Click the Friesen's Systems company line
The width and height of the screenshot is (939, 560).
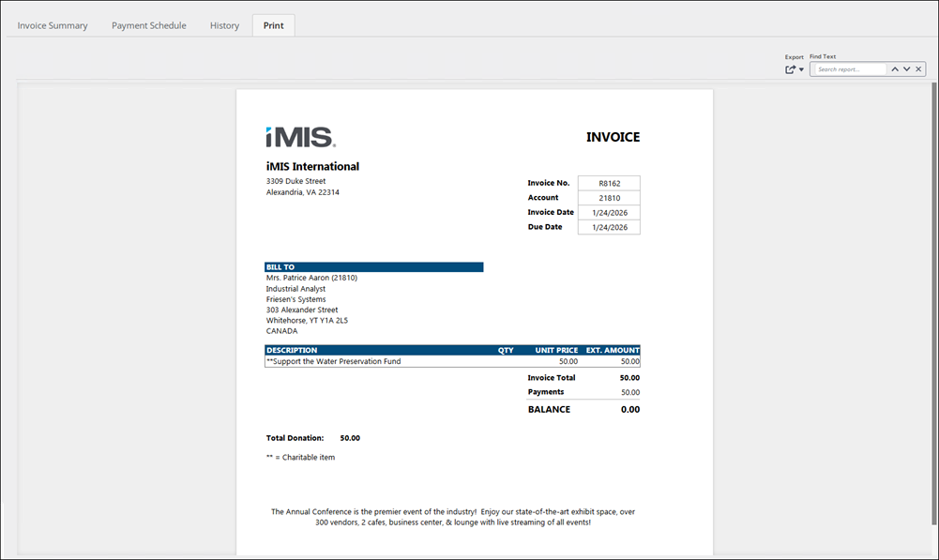[x=295, y=299]
